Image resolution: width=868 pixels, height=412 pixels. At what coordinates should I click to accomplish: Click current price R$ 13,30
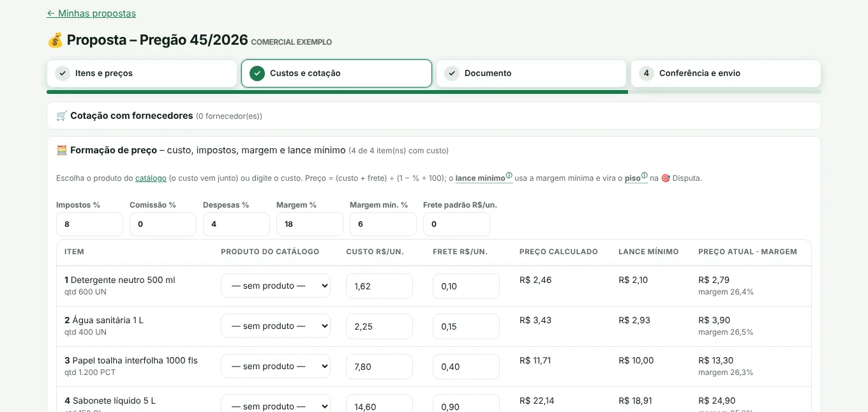click(716, 360)
